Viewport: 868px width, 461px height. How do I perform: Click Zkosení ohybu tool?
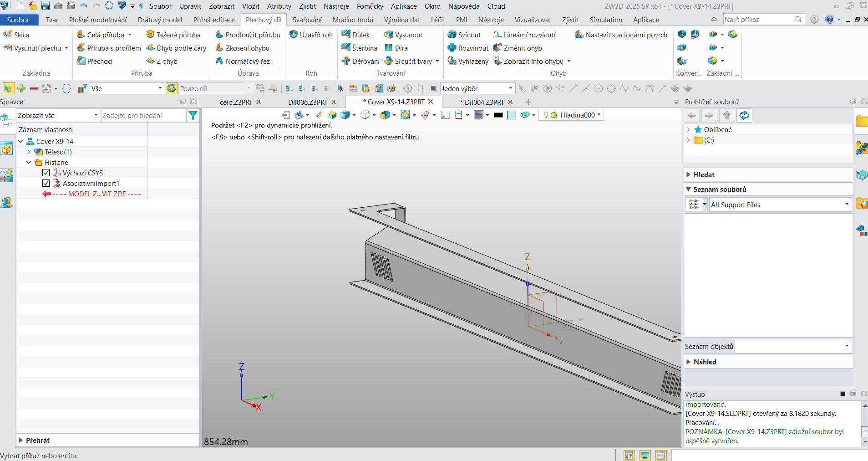pos(242,48)
